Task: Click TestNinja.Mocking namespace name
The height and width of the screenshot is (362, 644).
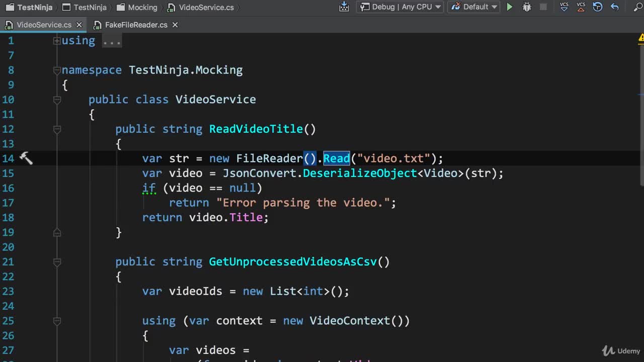Action: [186, 70]
